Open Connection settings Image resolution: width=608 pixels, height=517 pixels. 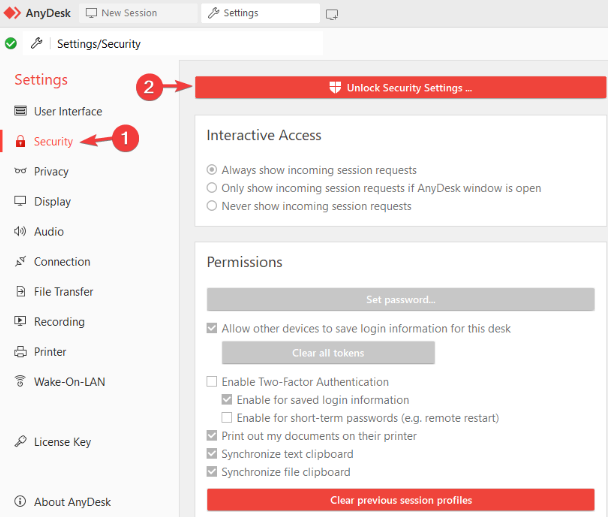coord(62,261)
